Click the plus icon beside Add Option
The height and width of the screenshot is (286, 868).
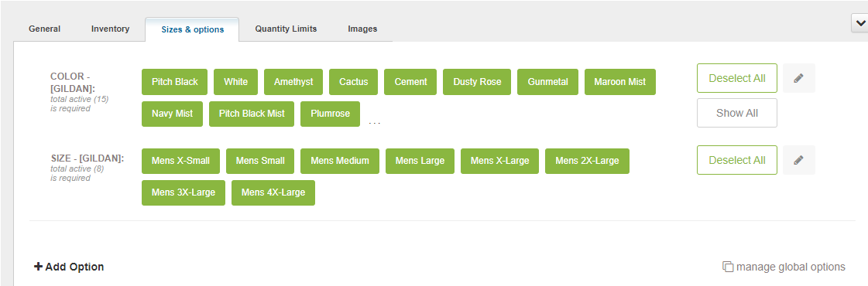38,267
